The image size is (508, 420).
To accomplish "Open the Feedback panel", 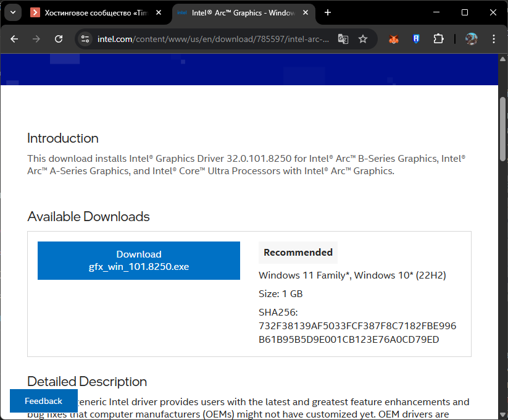I will pos(43,401).
